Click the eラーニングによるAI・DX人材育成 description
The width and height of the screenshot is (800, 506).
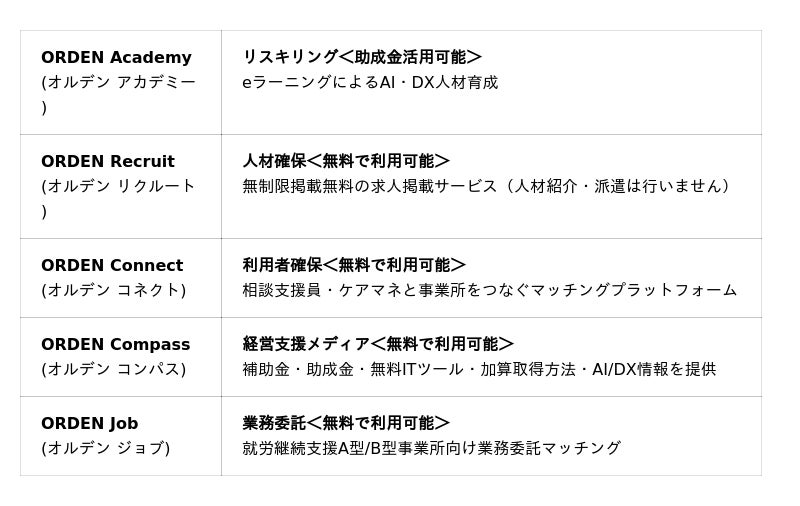click(x=369, y=83)
